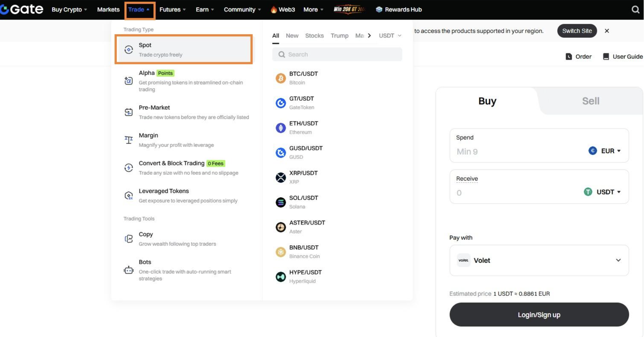The image size is (644, 337).
Task: Choose Margin trading type
Action: 186,140
